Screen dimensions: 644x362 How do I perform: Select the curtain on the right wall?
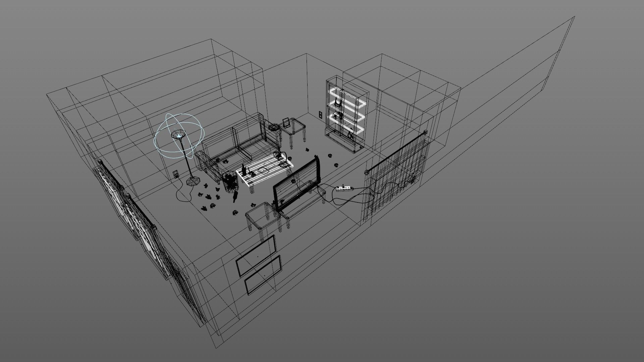396,176
